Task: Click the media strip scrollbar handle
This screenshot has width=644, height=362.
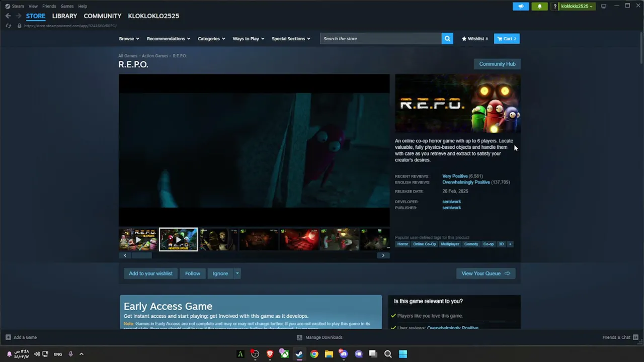Action: coord(141,255)
